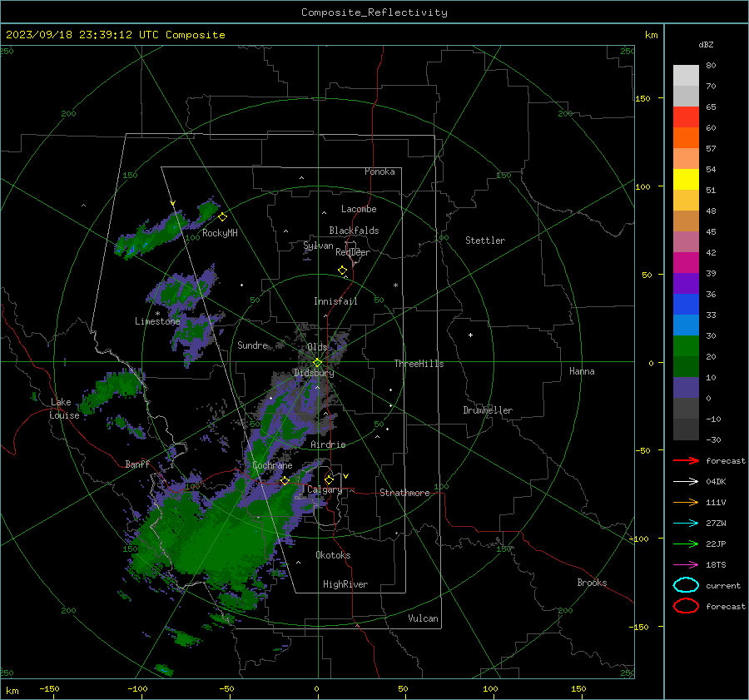
Task: Click the yellow diamond marker south of RedDeer
Action: 342,271
